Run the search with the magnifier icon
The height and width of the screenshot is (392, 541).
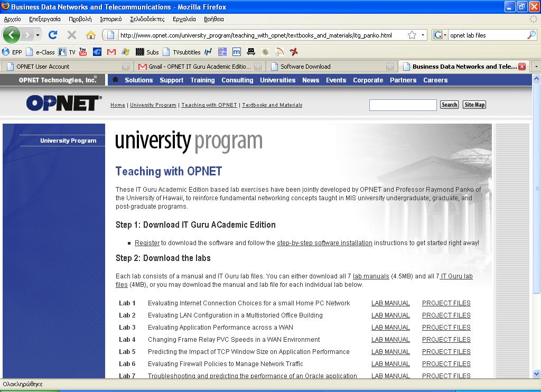(x=531, y=35)
